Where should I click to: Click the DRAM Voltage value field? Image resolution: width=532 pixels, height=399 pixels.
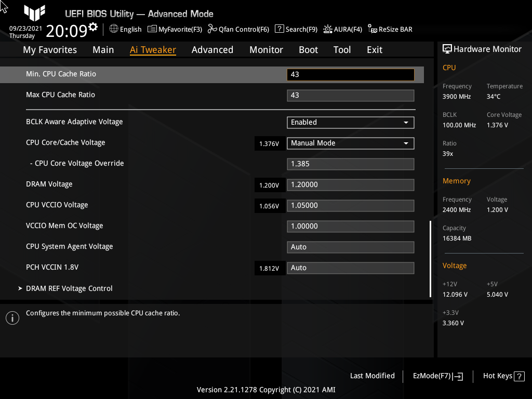pyautogui.click(x=351, y=185)
